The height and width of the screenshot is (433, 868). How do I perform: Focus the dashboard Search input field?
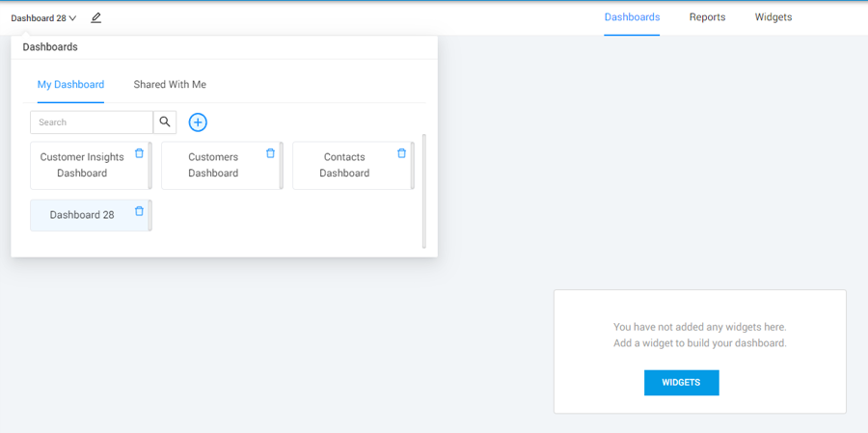92,122
